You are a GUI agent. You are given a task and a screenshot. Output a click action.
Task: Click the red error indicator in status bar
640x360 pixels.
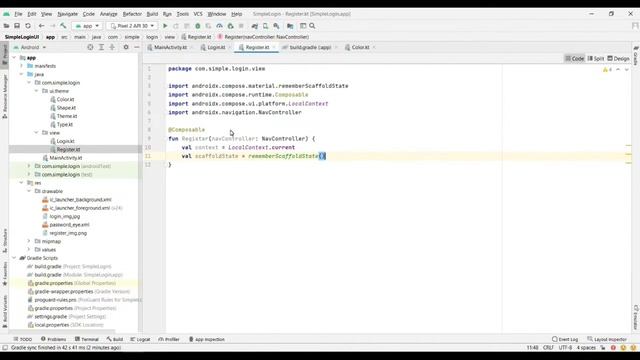coord(613,348)
